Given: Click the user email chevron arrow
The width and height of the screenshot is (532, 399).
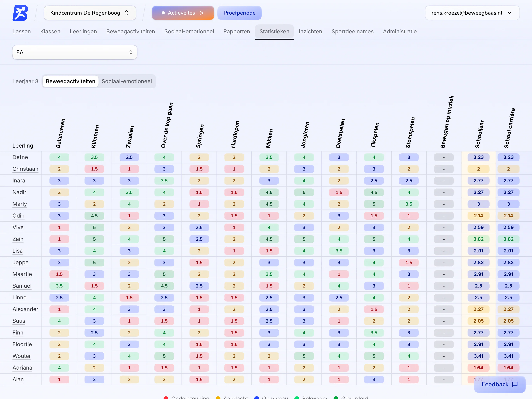Looking at the screenshot, I should tap(509, 13).
